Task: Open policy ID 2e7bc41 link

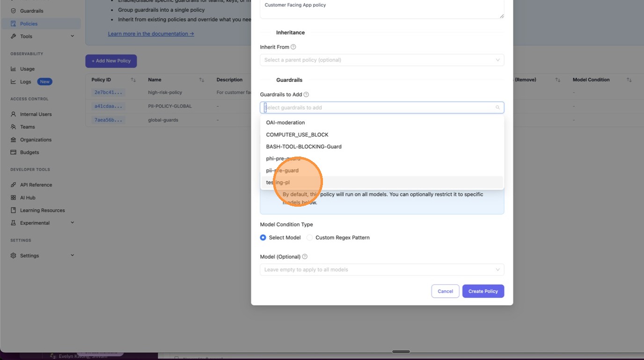Action: pos(108,93)
